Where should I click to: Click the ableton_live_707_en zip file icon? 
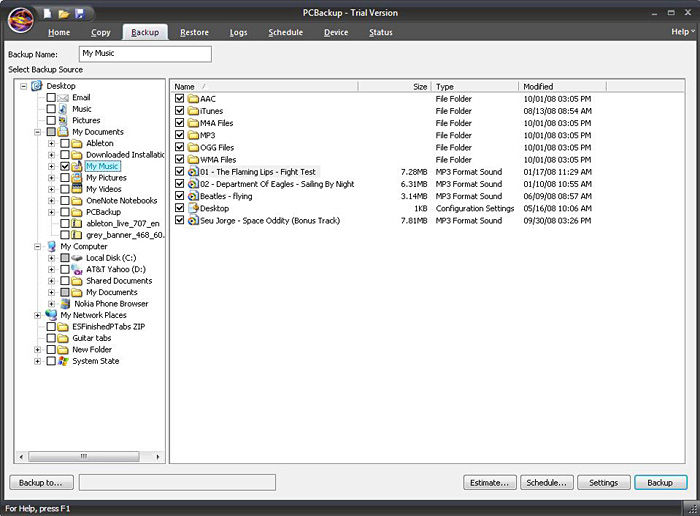(x=77, y=223)
